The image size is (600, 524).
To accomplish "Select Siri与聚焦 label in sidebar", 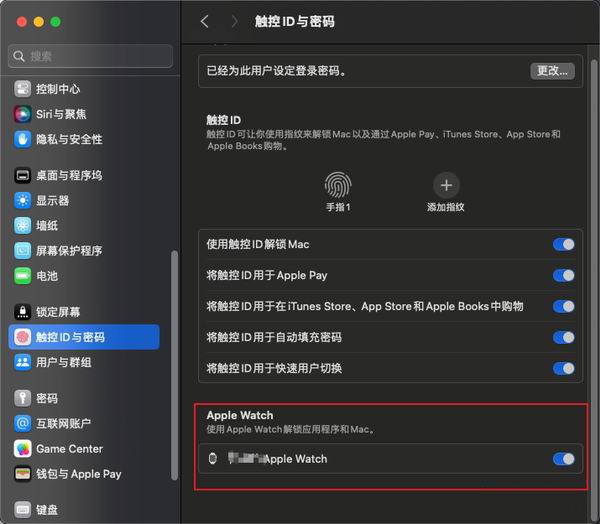I will [61, 114].
